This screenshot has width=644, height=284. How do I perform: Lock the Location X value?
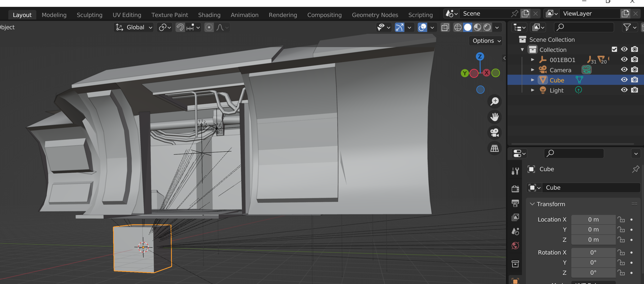(621, 220)
